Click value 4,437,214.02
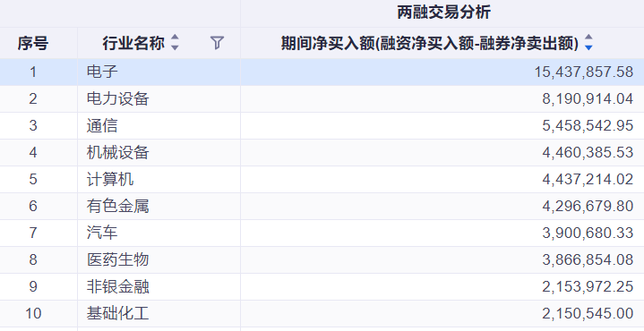Screen dimensions: 644x331 [x=588, y=179]
